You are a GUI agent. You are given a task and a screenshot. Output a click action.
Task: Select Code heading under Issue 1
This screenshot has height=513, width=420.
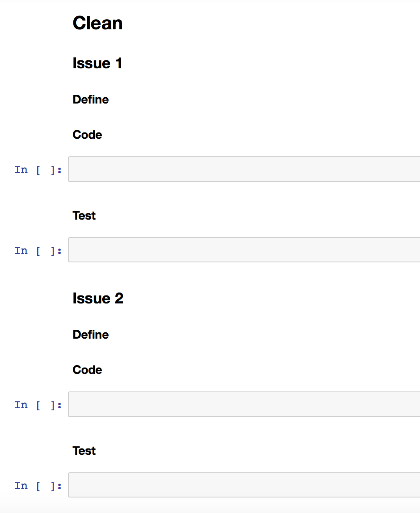87,135
